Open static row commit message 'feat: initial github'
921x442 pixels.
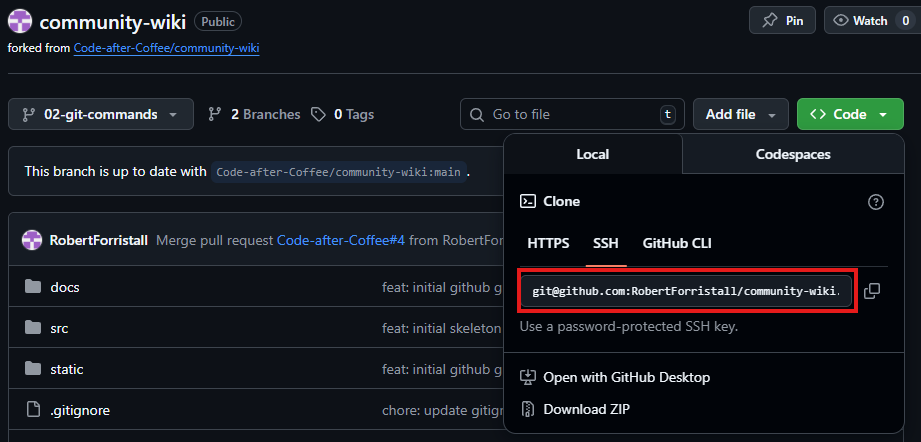[x=443, y=369]
